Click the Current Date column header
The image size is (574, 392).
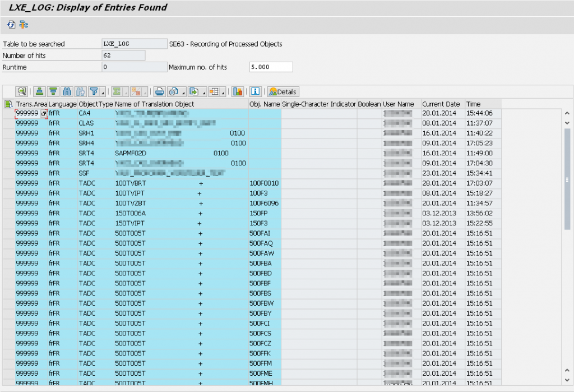pos(441,104)
